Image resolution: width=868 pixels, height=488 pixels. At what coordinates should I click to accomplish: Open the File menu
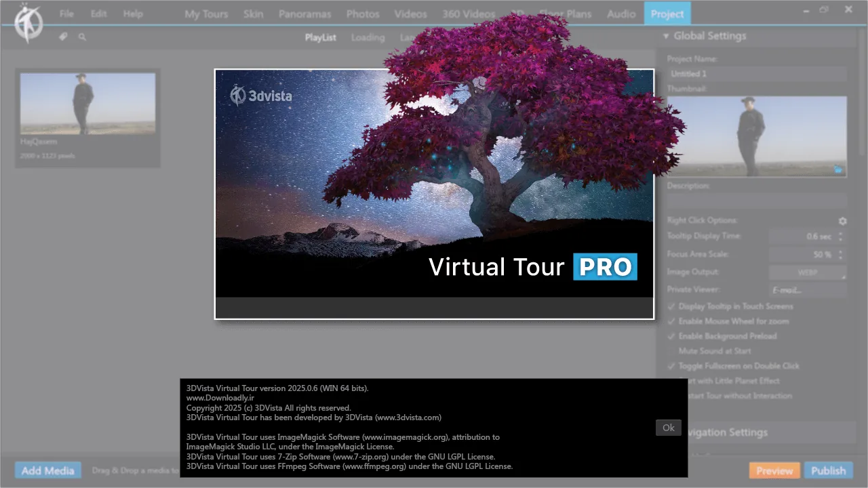click(66, 14)
